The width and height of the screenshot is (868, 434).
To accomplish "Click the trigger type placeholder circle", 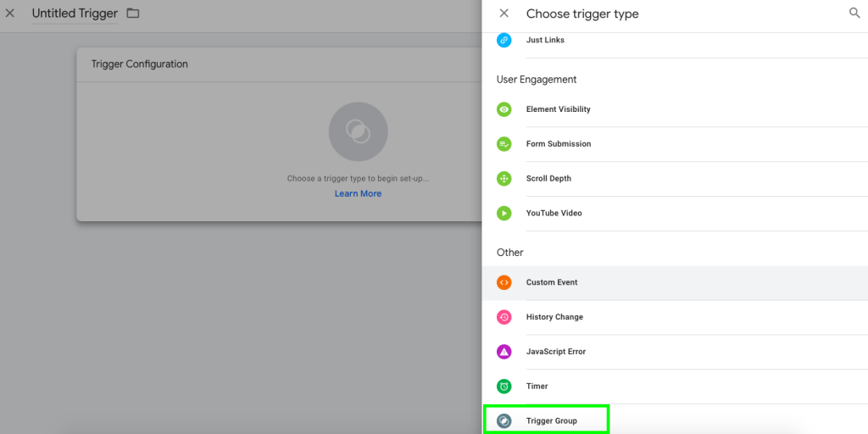I will 358,132.
